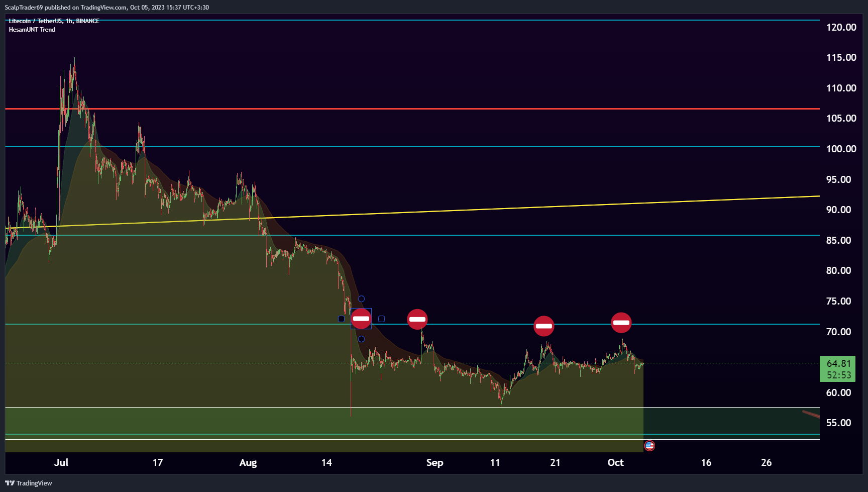Screen dimensions: 868x492
Task: Click the 75.00 price axis label
Action: point(839,301)
